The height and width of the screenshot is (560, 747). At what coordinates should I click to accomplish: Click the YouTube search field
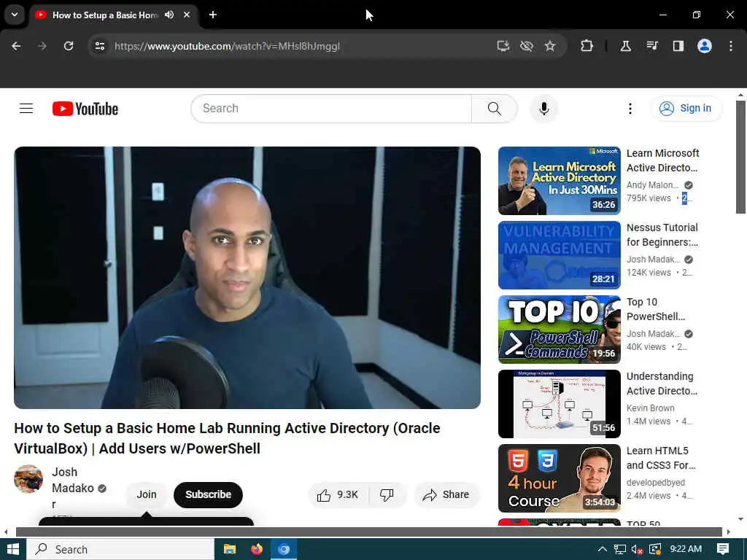click(331, 109)
